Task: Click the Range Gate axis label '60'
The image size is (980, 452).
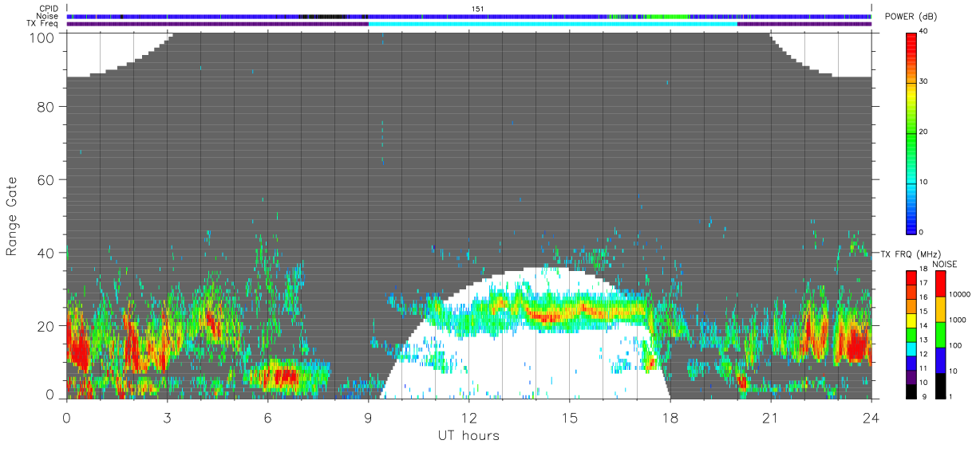Action: point(46,180)
